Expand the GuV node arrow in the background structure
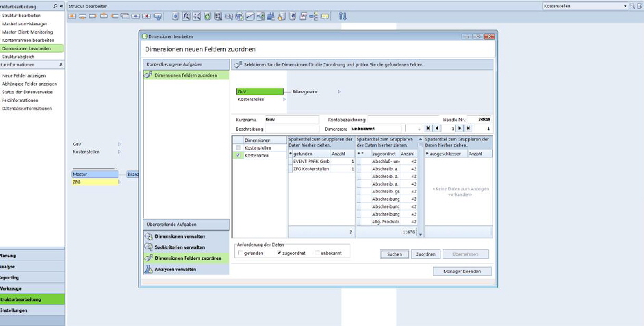 click(x=120, y=145)
